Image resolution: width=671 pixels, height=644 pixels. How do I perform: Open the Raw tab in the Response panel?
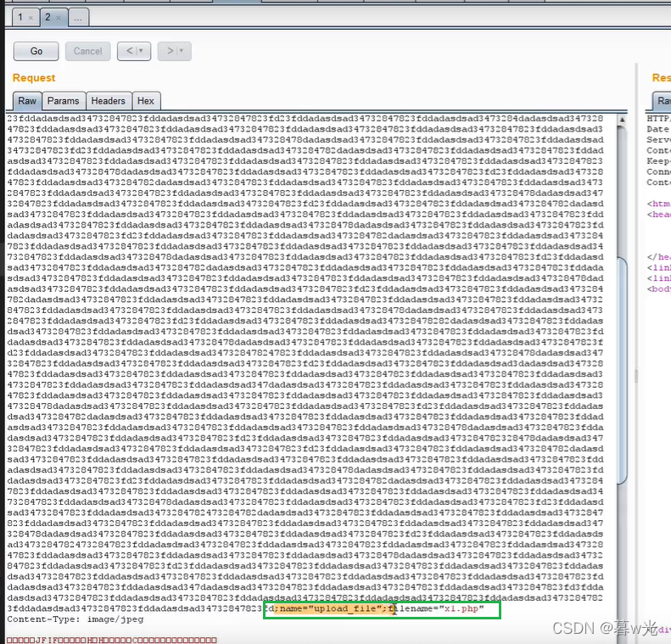click(663, 101)
